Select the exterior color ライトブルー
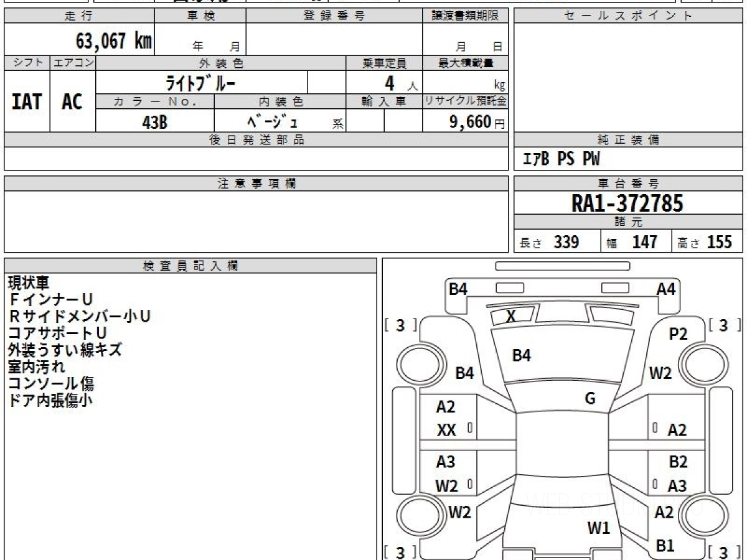The height and width of the screenshot is (560, 747). [x=200, y=82]
